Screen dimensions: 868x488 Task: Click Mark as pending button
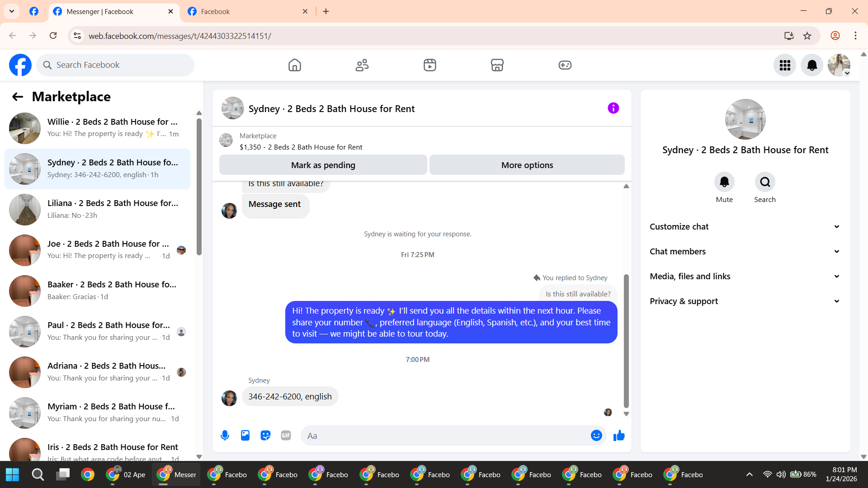tap(323, 165)
